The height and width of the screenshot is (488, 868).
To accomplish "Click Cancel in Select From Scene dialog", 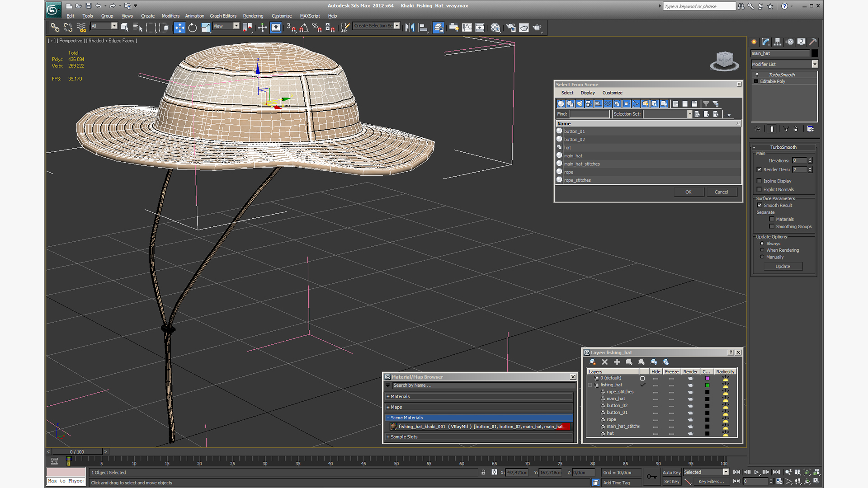I will 721,191.
